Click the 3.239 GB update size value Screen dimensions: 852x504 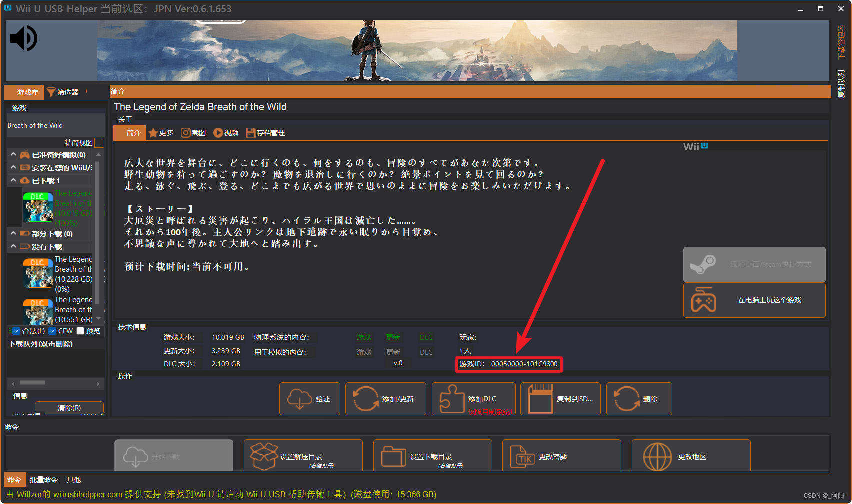tap(226, 351)
